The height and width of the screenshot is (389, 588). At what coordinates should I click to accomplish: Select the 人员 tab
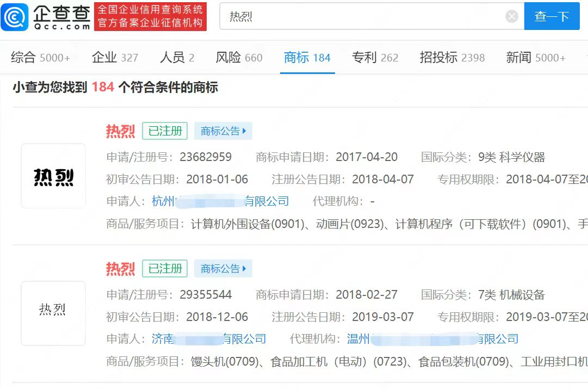(177, 58)
